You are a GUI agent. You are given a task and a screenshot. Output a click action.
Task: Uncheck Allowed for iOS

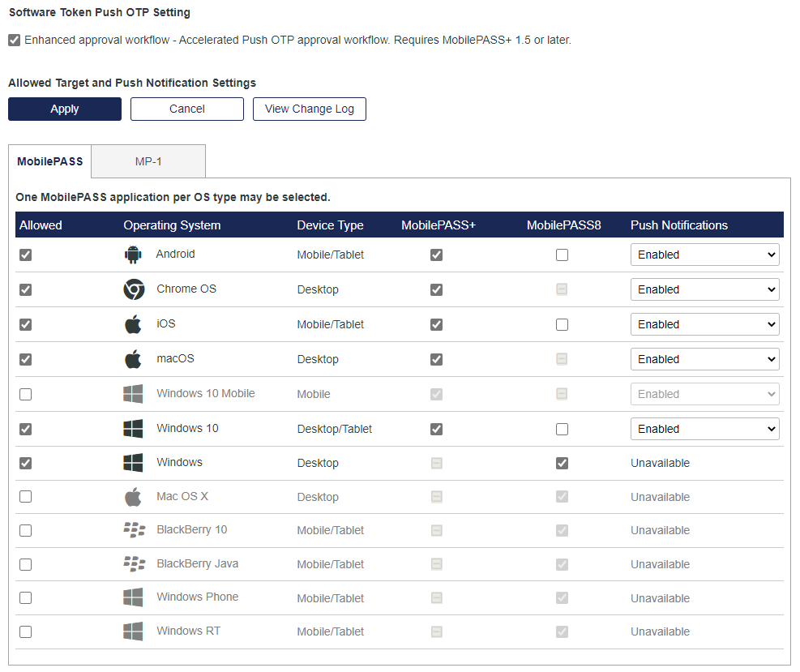25,324
